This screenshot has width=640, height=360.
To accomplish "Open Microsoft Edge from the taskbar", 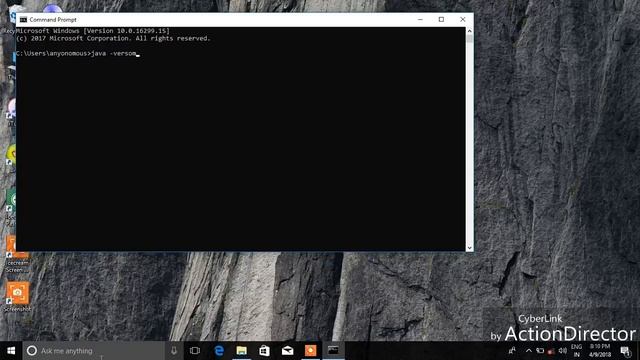I will (x=219, y=351).
